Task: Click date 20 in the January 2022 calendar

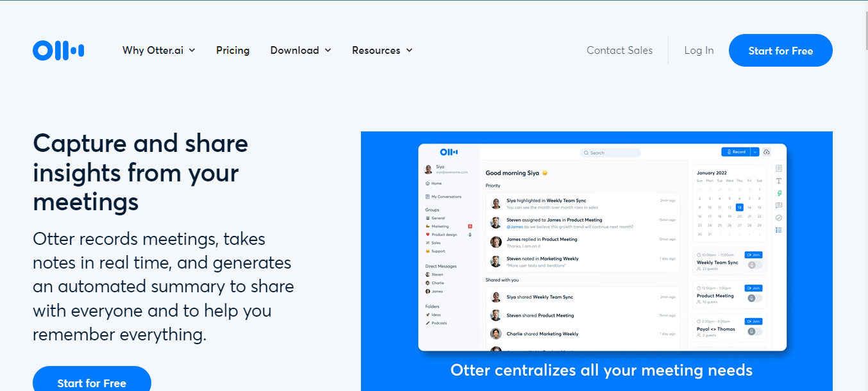Action: [739, 216]
